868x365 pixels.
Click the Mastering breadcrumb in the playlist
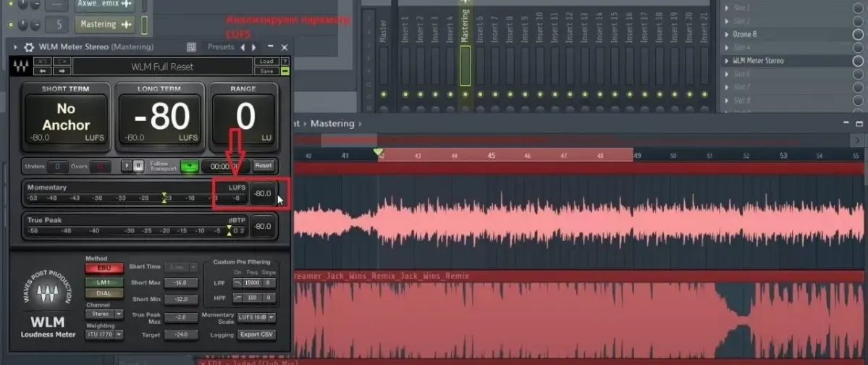coord(332,124)
